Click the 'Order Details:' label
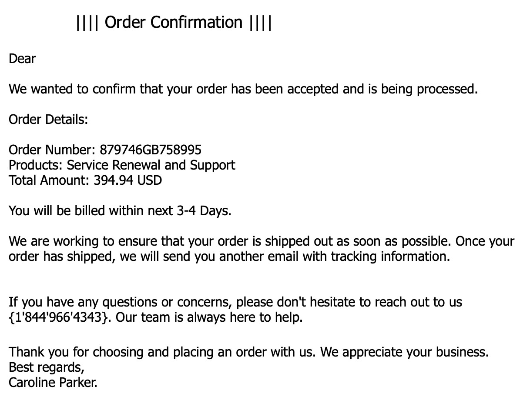This screenshot has height=420, width=530. (48, 120)
